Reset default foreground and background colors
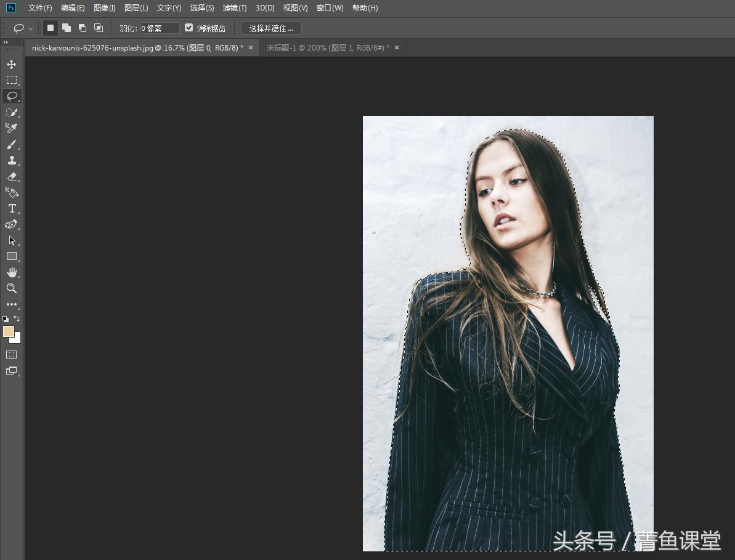Image resolution: width=735 pixels, height=560 pixels. click(6, 319)
